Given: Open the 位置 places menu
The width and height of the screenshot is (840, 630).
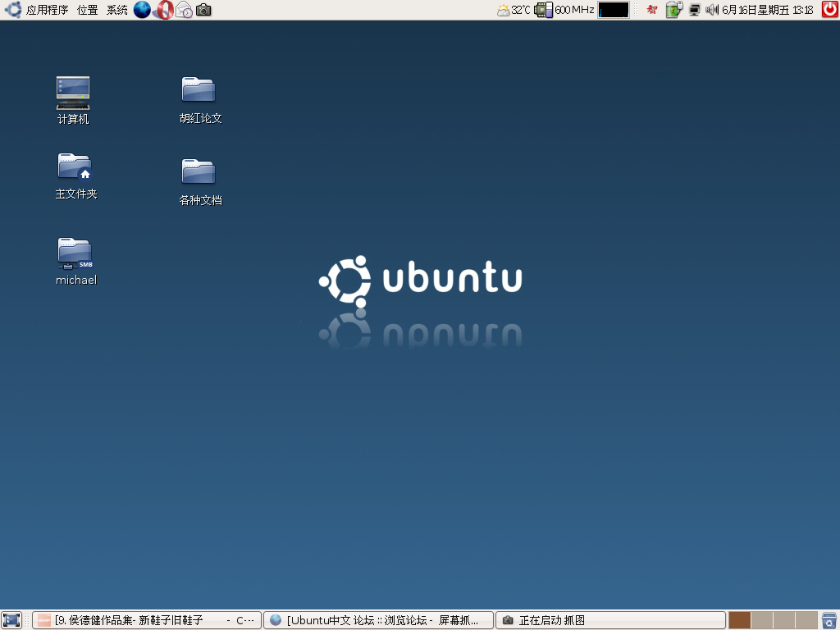Looking at the screenshot, I should 87,10.
